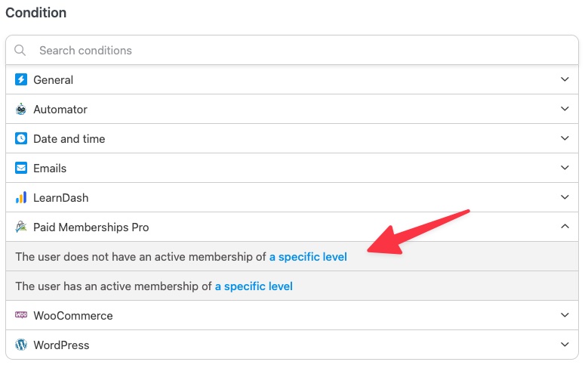Image resolution: width=588 pixels, height=368 pixels.
Task: Expand the WooCommerce chevron
Action: 565,315
